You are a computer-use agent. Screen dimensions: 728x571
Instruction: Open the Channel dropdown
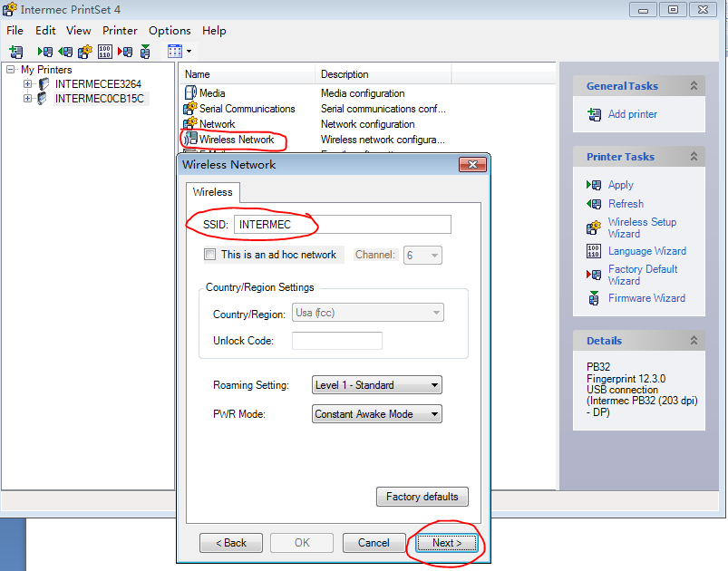pos(422,255)
